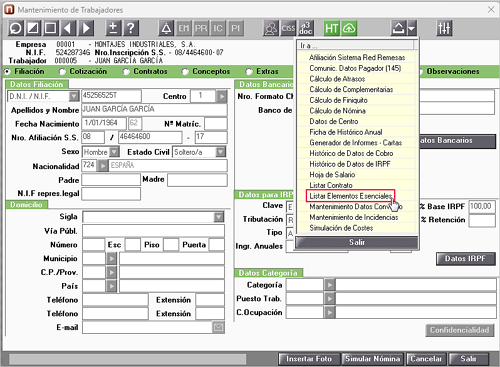
Task: Select the Cotización radio button
Action: point(62,71)
